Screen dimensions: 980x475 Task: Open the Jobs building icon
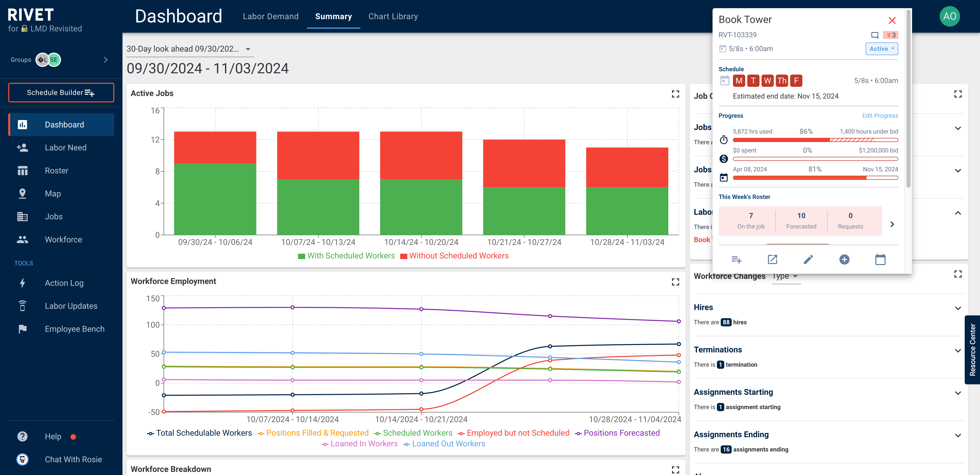tap(22, 217)
